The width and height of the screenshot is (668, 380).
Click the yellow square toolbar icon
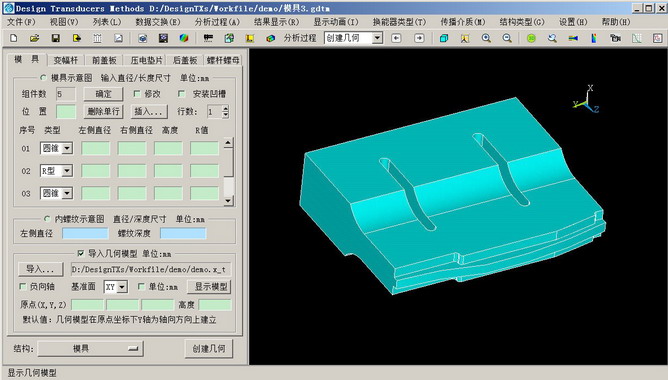tap(250, 38)
